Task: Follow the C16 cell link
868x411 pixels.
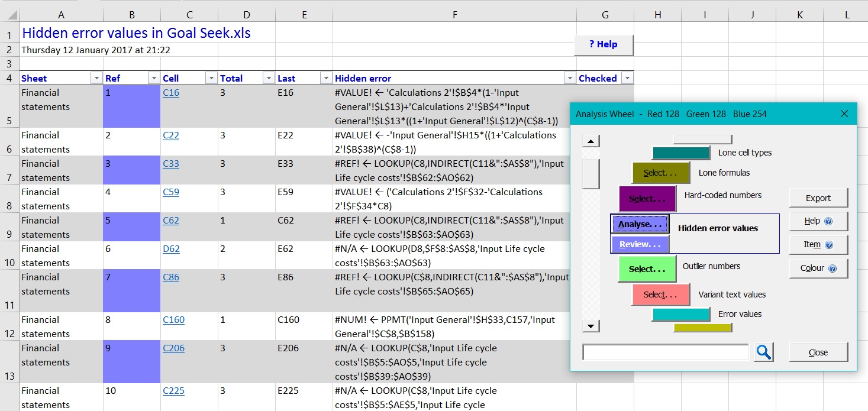Action: 171,93
